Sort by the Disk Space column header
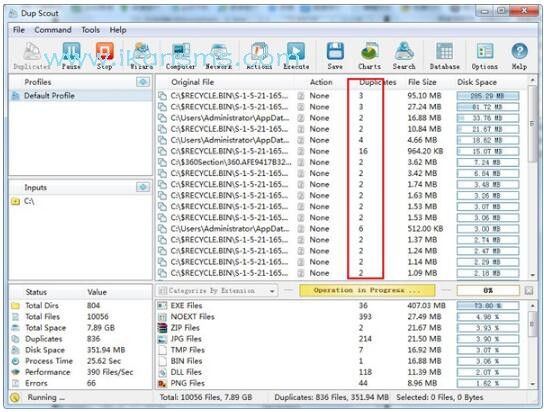Viewport: 544px width, 412px height. (x=477, y=82)
